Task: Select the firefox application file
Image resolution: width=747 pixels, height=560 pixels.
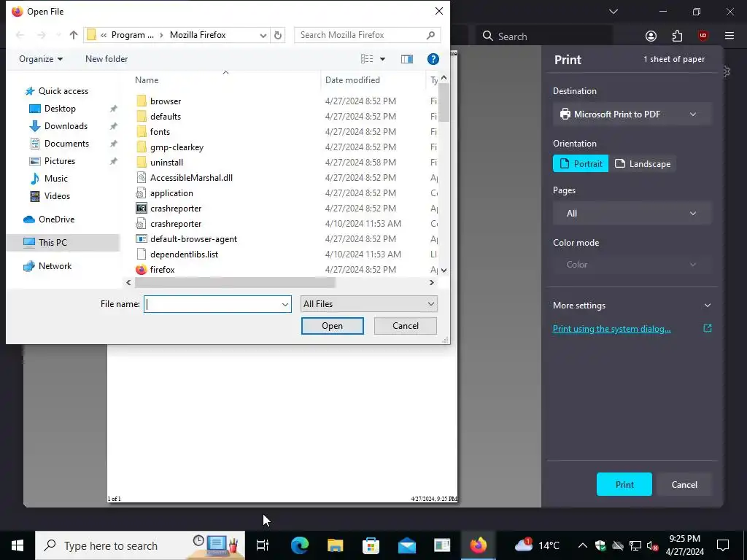Action: tap(163, 270)
